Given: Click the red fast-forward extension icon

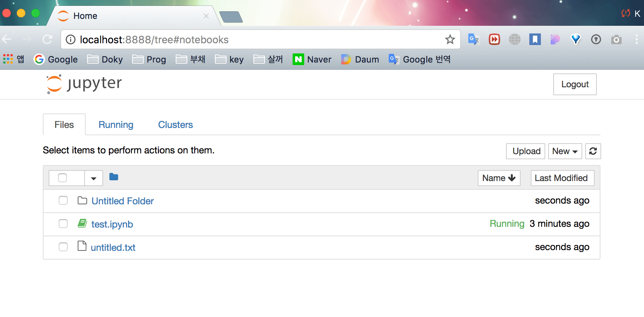Looking at the screenshot, I should (494, 39).
